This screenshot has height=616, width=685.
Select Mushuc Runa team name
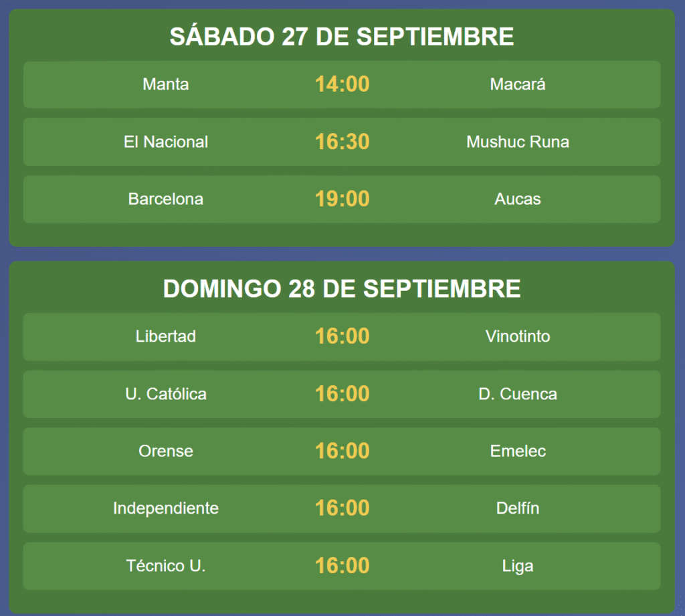(x=517, y=142)
